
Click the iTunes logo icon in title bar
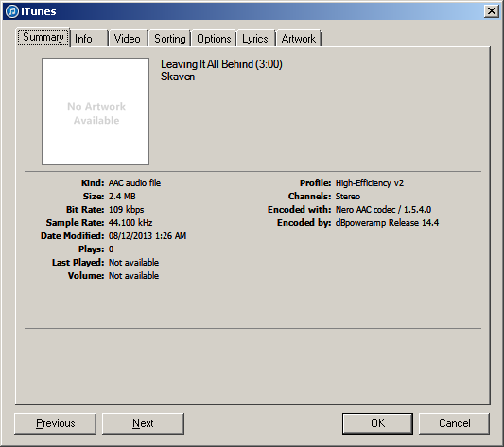coord(12,11)
